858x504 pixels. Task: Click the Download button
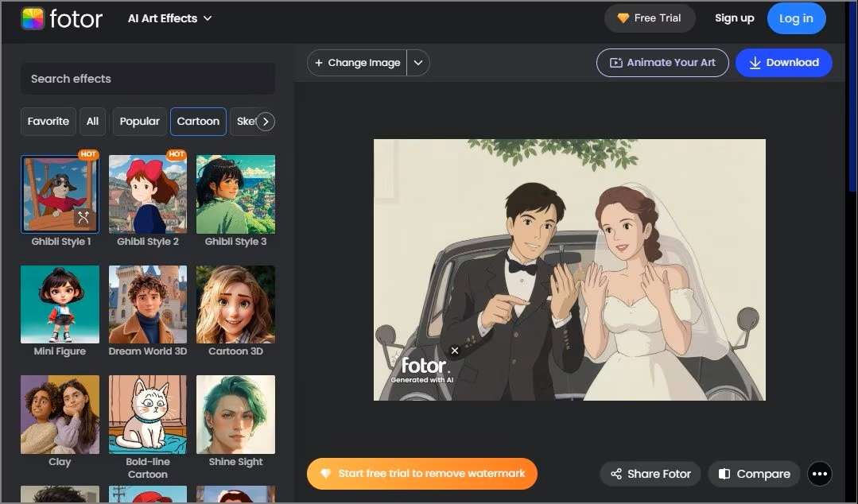784,62
